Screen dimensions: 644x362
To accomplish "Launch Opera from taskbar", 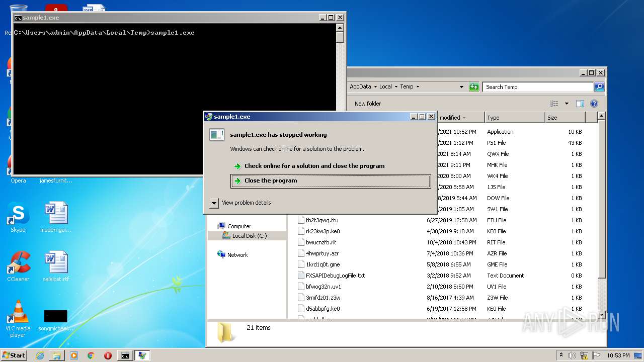I will coord(108,355).
